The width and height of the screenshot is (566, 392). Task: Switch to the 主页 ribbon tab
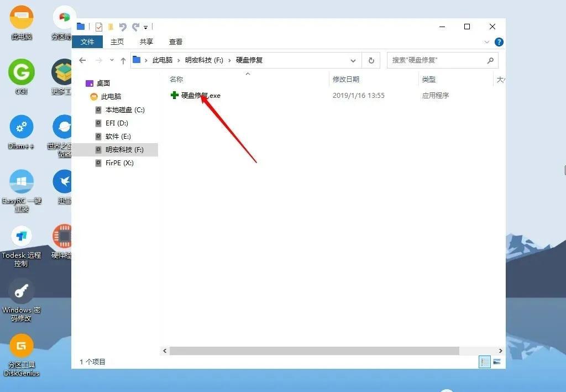(x=117, y=42)
